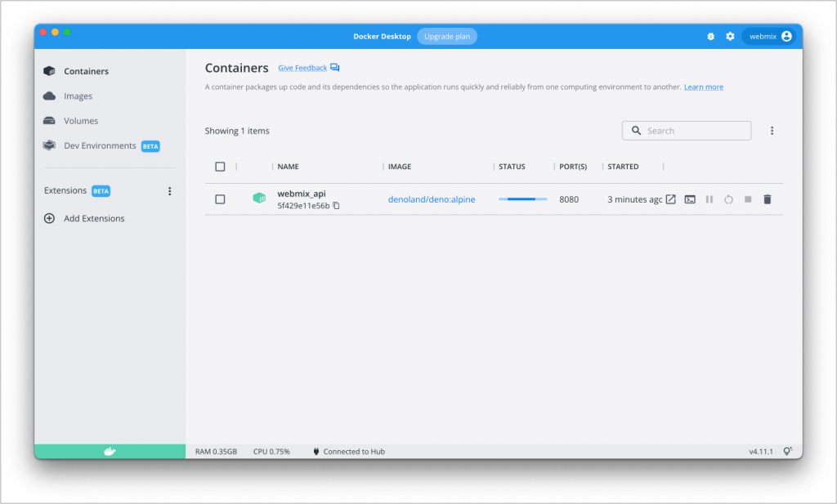This screenshot has height=504, width=837.
Task: Follow the Learn more link
Action: click(704, 87)
